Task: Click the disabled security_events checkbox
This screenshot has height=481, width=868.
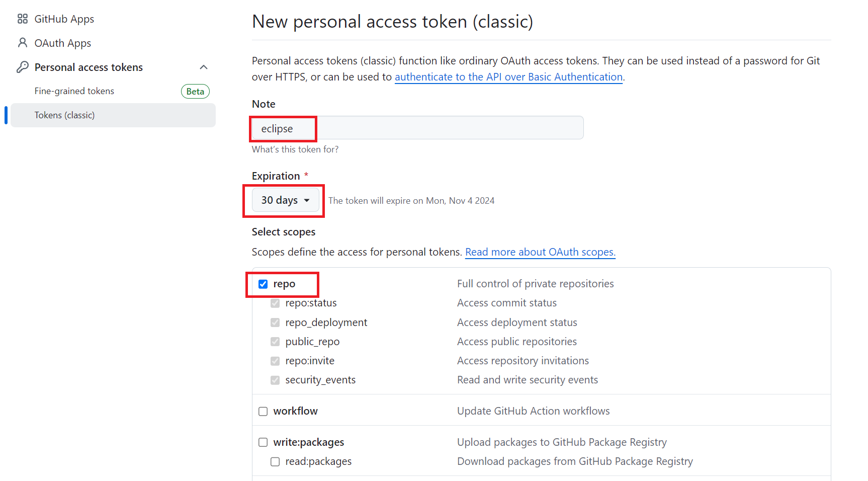Action: click(x=275, y=380)
